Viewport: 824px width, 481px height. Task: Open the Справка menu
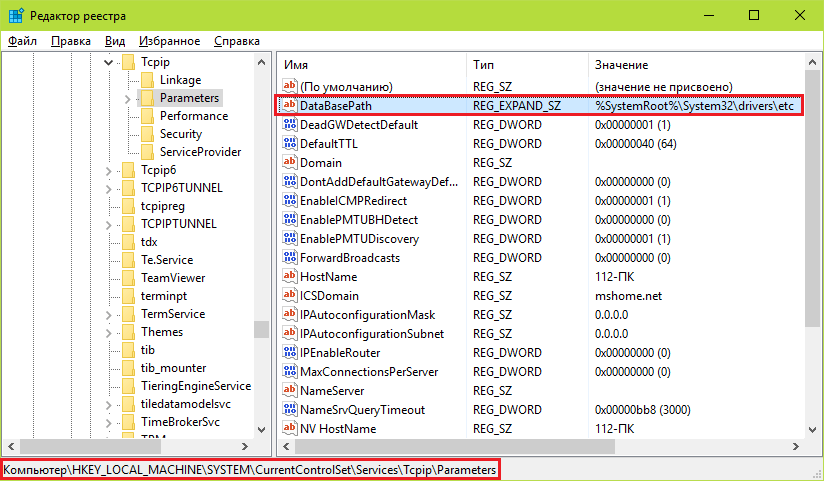pyautogui.click(x=236, y=41)
